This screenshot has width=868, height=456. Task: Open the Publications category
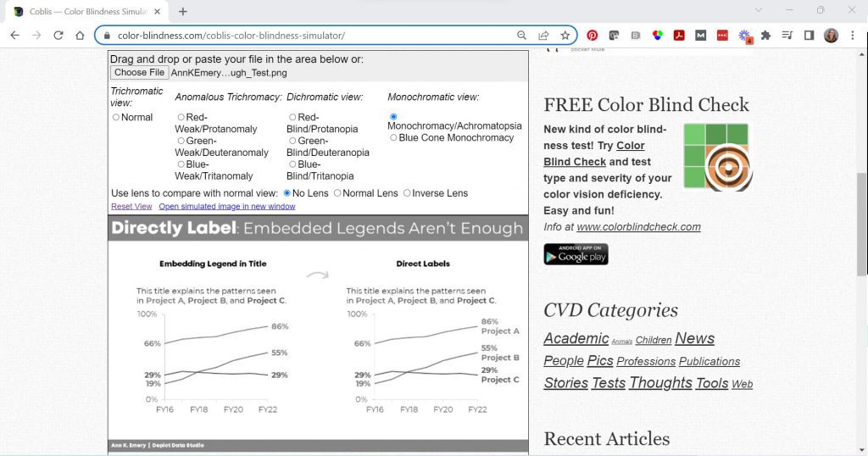click(x=709, y=361)
